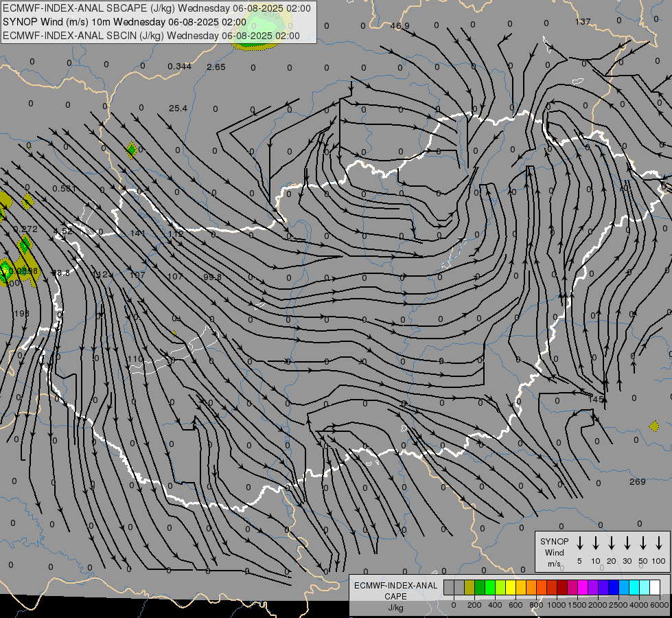The image size is (672, 618).
Task: Click the 100 m/s wind arrow in legend
Action: pos(659,543)
